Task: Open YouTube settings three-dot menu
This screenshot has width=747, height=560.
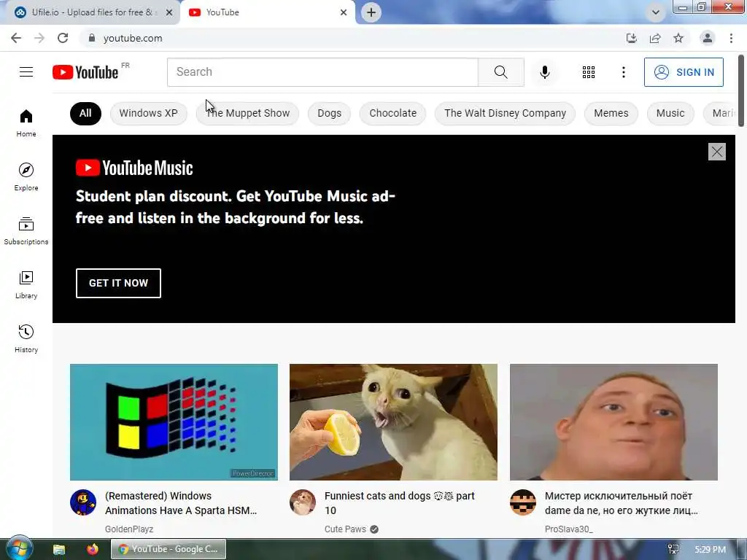Action: (x=623, y=72)
